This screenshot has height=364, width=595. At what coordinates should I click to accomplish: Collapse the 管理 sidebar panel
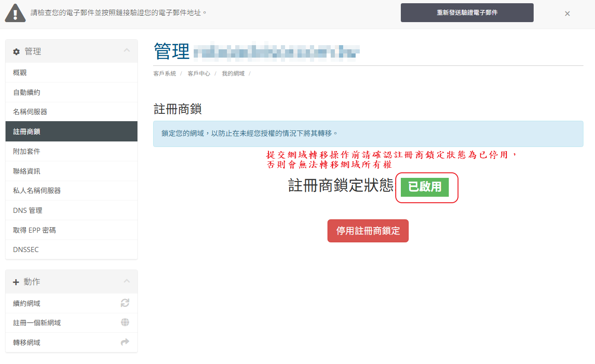pyautogui.click(x=127, y=50)
